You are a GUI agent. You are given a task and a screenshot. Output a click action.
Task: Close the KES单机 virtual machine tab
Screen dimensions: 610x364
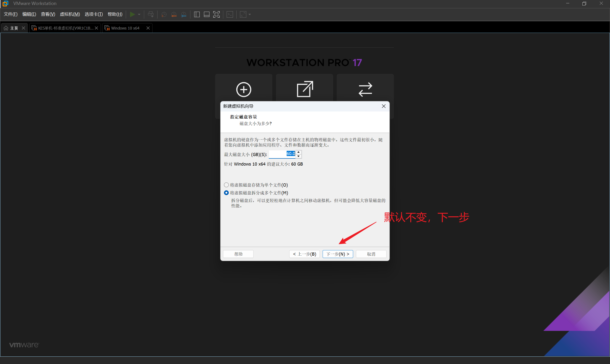point(97,28)
